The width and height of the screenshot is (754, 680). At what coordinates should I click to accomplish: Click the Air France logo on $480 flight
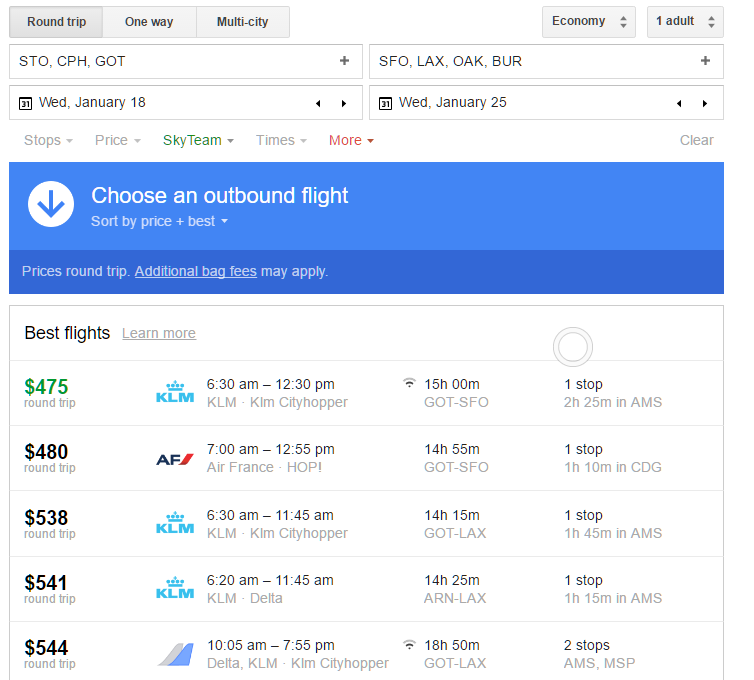(175, 459)
